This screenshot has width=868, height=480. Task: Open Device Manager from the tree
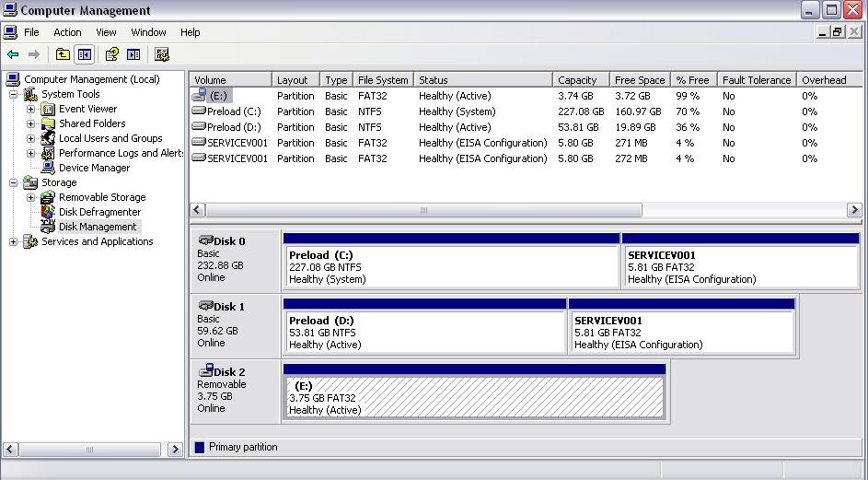point(94,168)
